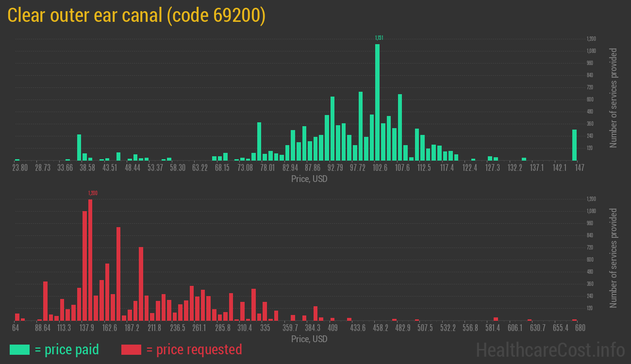This screenshot has width=631, height=364.
Task: Click the red price requested legend swatch
Action: [131, 349]
